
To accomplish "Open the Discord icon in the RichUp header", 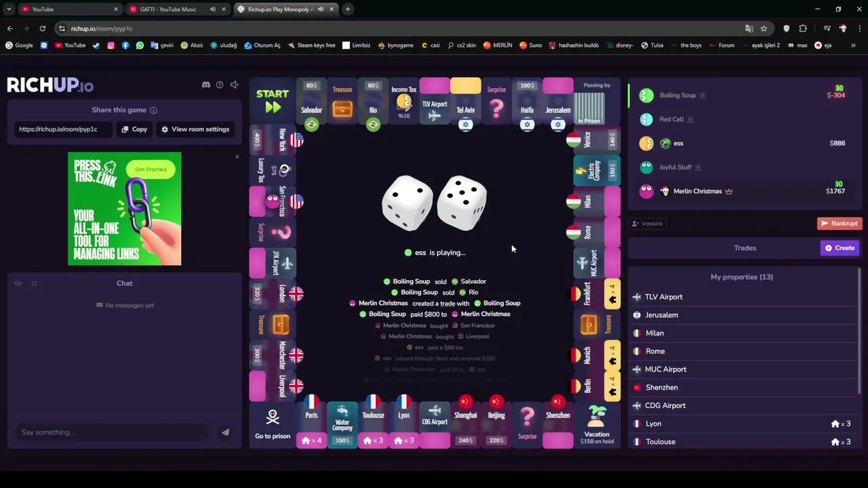I will [x=206, y=85].
